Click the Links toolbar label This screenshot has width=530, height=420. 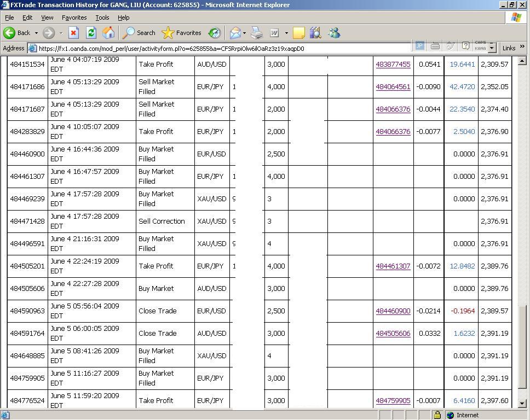pyautogui.click(x=509, y=48)
